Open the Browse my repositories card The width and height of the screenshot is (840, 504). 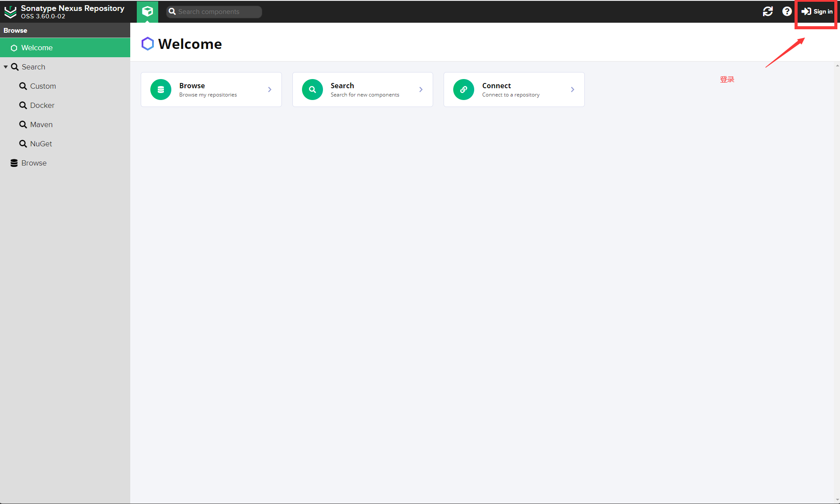coord(211,90)
